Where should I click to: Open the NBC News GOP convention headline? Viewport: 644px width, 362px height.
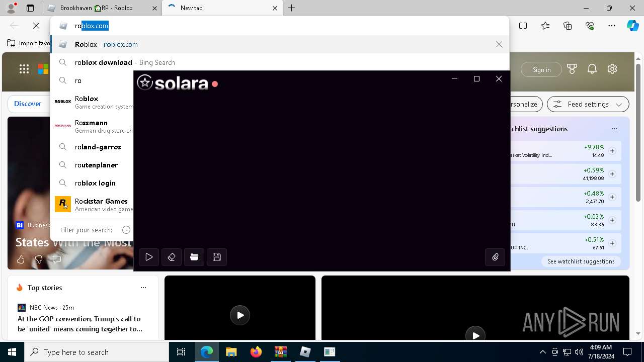pyautogui.click(x=80, y=324)
